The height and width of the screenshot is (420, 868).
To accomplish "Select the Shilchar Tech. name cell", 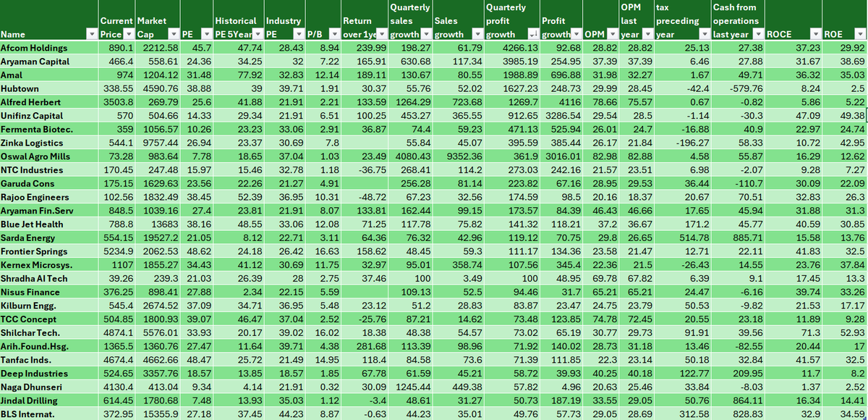I will [49, 333].
